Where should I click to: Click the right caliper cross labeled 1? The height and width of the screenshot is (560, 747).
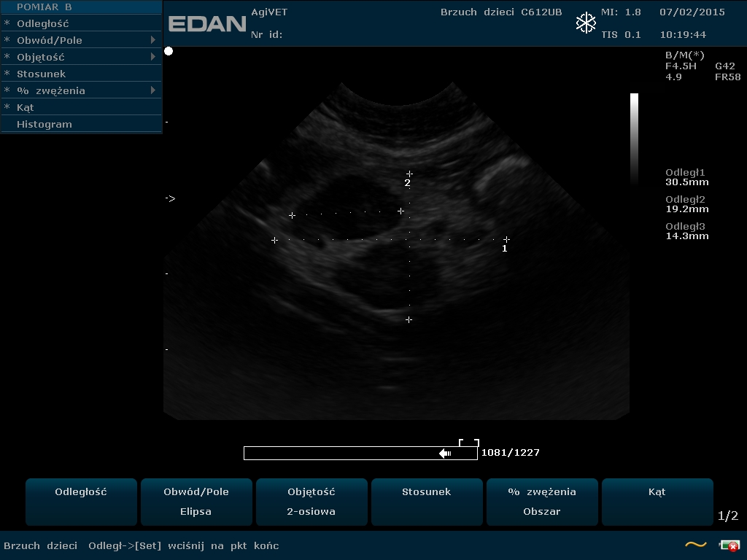506,239
